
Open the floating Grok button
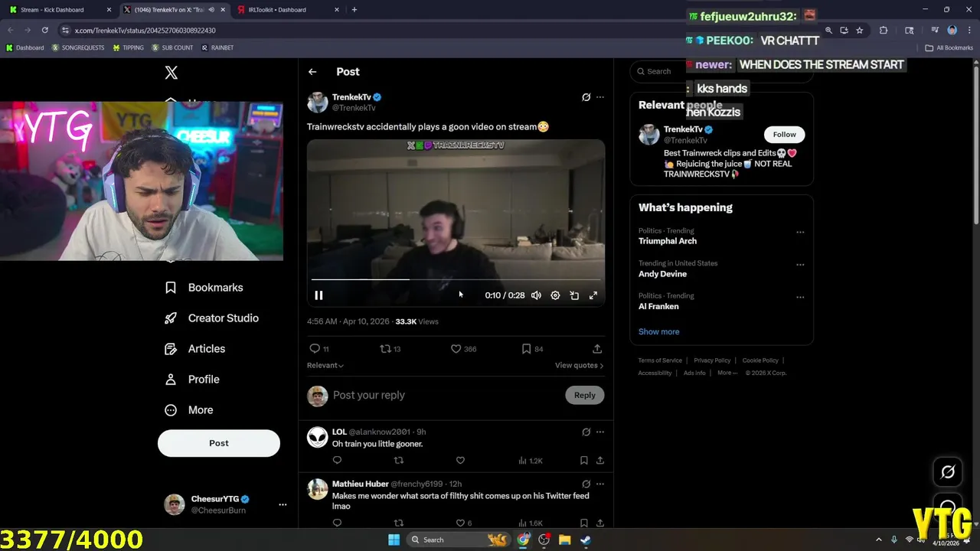[948, 472]
